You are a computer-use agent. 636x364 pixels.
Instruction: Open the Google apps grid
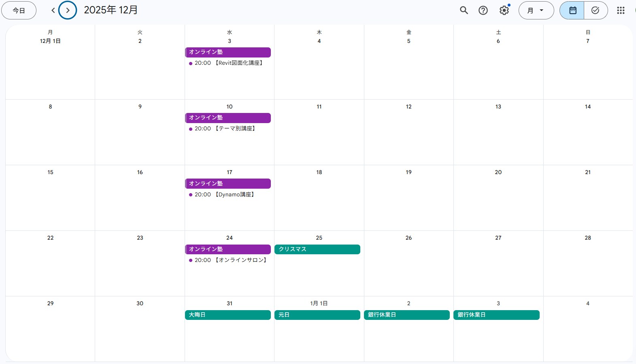621,11
